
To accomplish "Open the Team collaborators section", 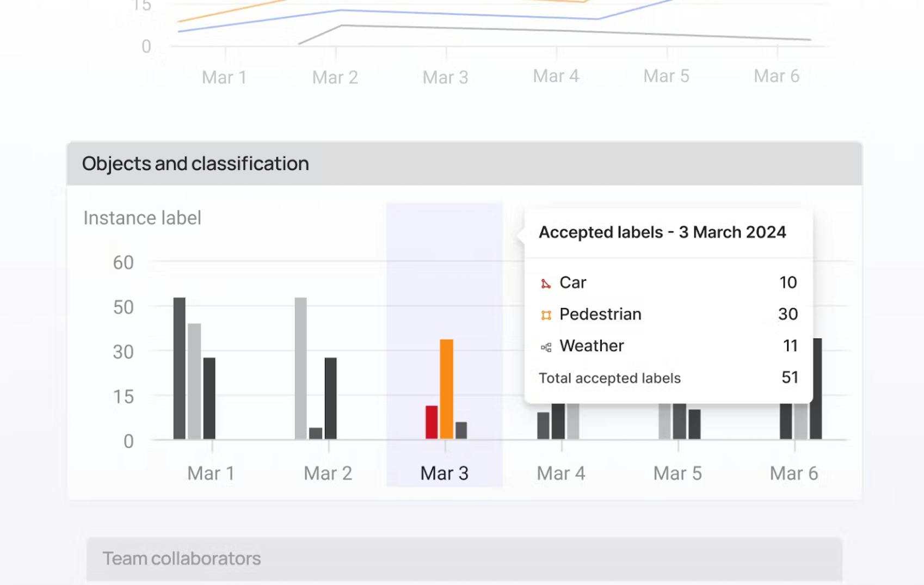I will [x=182, y=559].
